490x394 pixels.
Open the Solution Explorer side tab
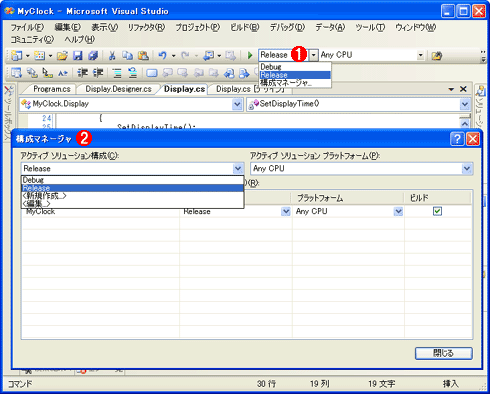tap(481, 106)
